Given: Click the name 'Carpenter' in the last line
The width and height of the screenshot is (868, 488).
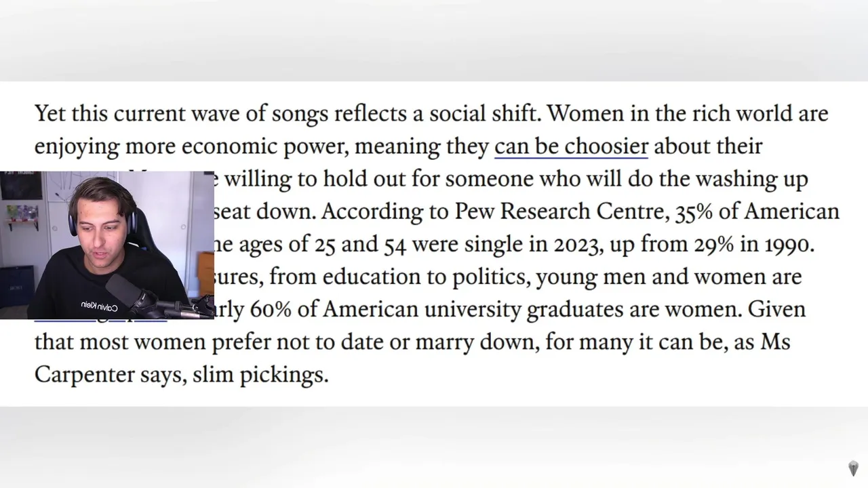Looking at the screenshot, I should pyautogui.click(x=84, y=375).
